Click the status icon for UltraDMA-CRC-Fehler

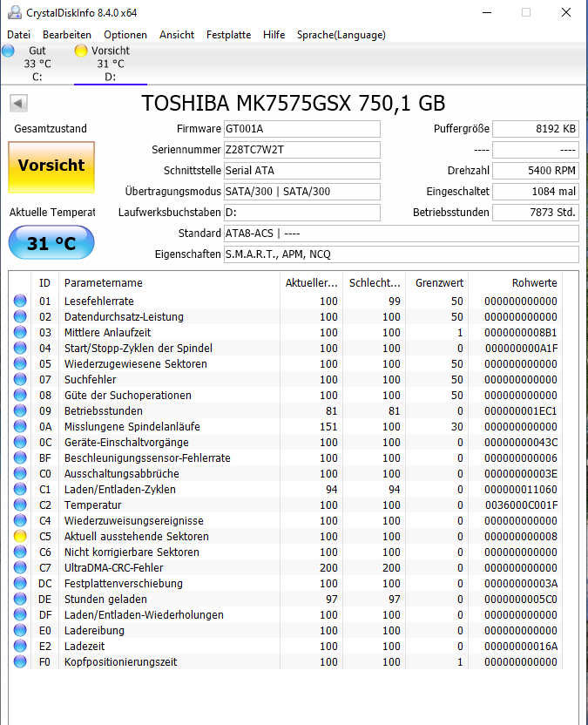(x=20, y=568)
